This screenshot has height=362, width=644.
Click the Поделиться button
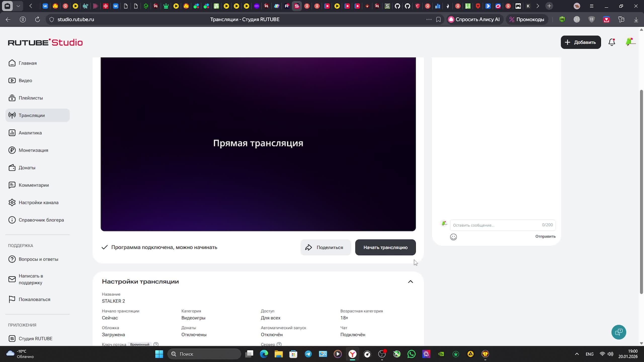[326, 247]
